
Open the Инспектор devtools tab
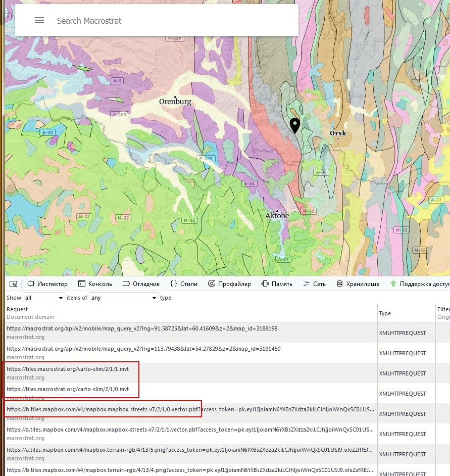(x=47, y=284)
